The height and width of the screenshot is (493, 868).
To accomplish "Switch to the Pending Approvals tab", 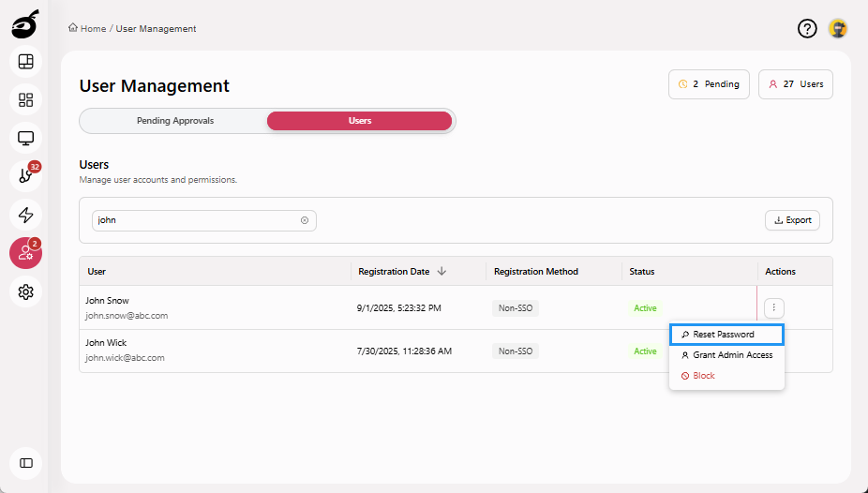I will click(175, 121).
